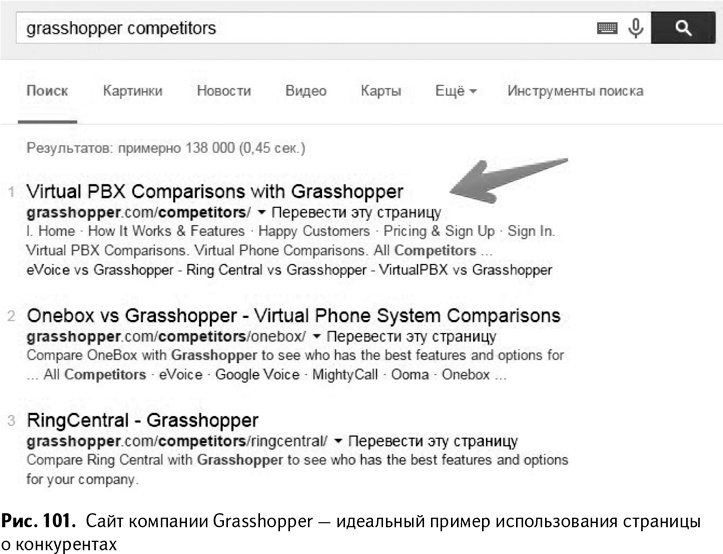Translate the Onebox result page

[411, 338]
